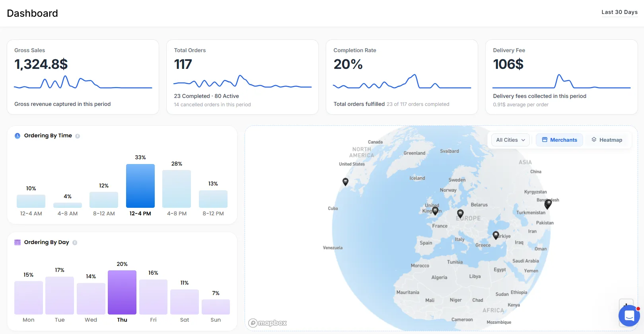Click the Greenland label on the map
This screenshot has width=644, height=334.
click(x=414, y=153)
